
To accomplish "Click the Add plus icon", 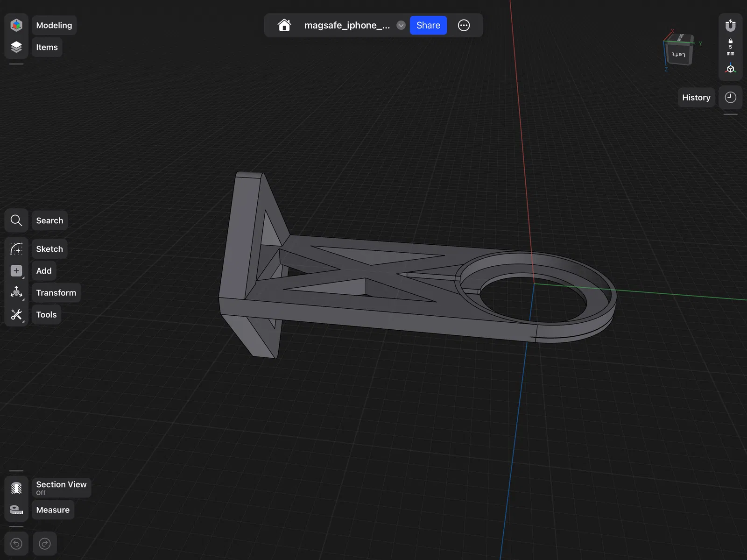I will pyautogui.click(x=16, y=271).
